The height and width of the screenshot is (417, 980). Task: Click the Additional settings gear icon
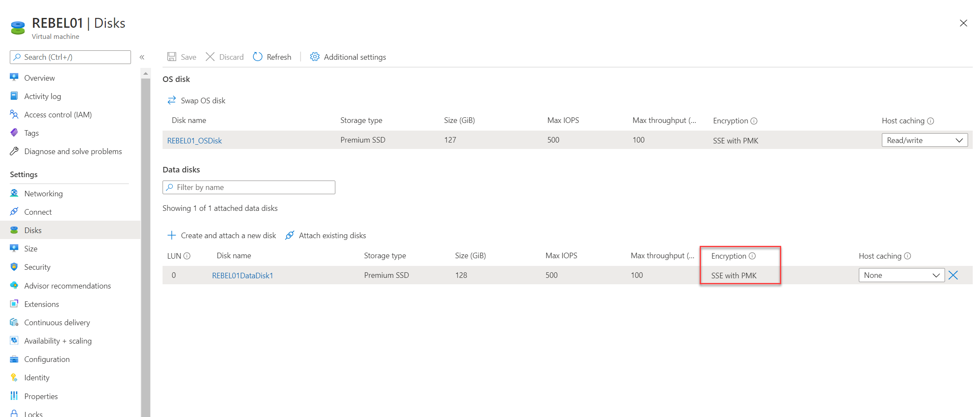tap(314, 57)
